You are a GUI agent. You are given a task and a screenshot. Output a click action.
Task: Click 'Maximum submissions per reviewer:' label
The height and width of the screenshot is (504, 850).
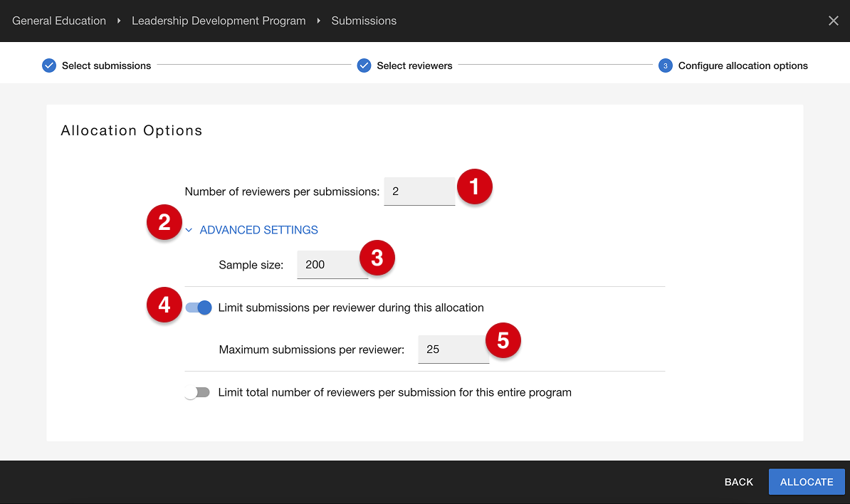312,350
